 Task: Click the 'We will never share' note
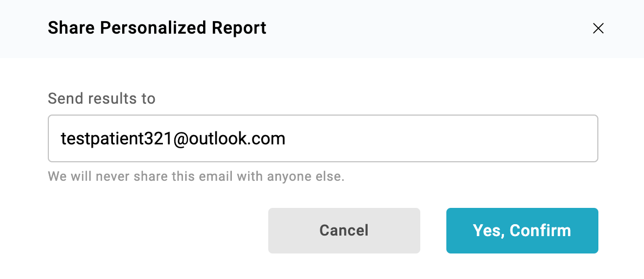pos(196,176)
